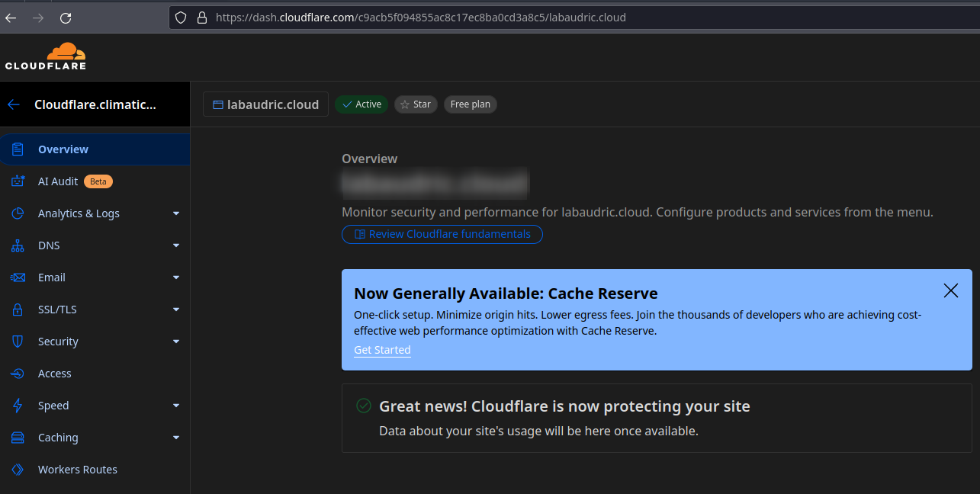Click the back arrow beside the account name
This screenshot has height=494, width=980.
coord(14,104)
